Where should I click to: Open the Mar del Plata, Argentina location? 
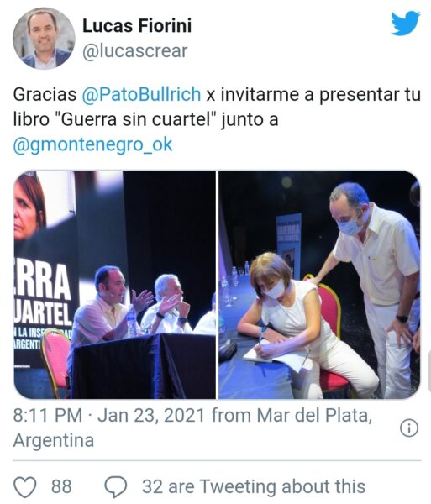(x=193, y=428)
